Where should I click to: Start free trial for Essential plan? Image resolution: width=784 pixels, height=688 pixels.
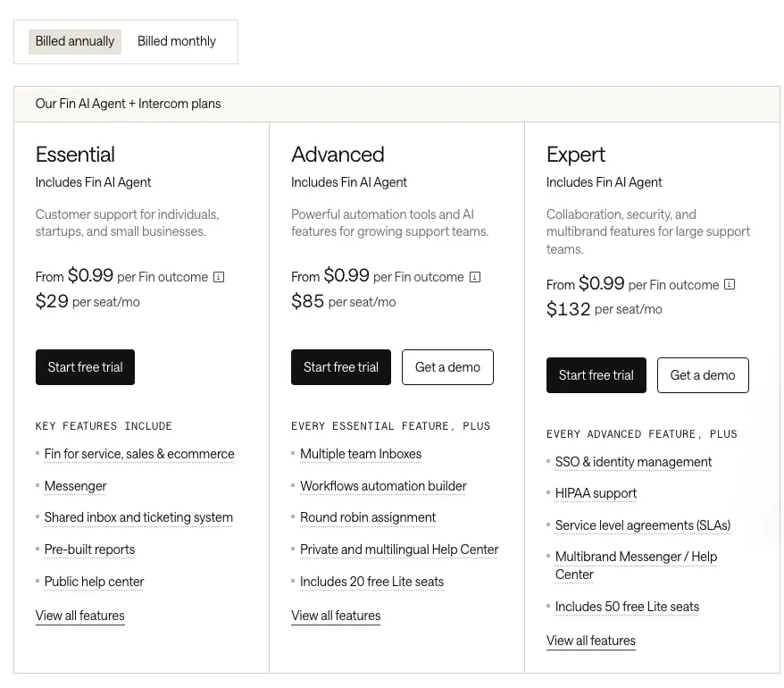85,367
